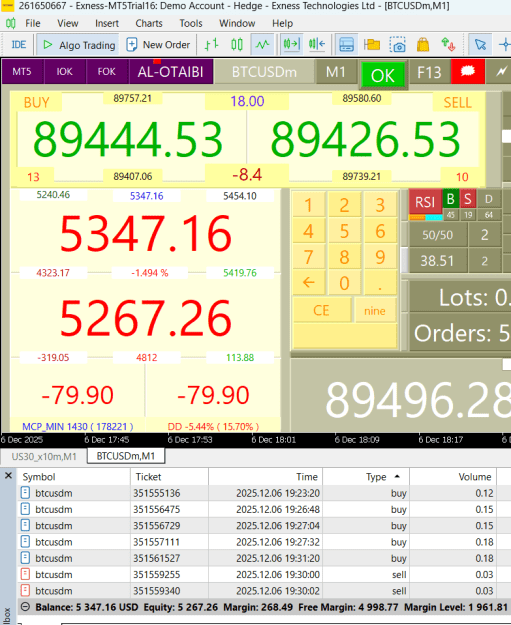
Task: Switch to bar chart type icon
Action: 211,45
